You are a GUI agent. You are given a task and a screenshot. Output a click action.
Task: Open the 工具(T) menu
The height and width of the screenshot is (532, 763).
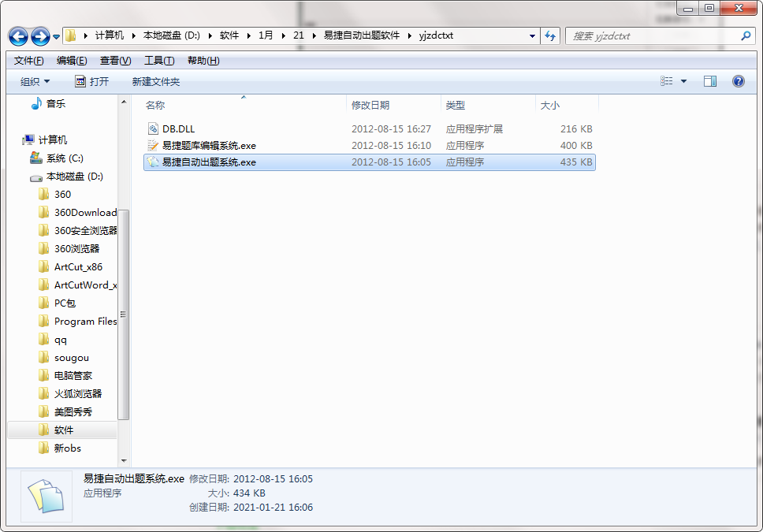159,61
